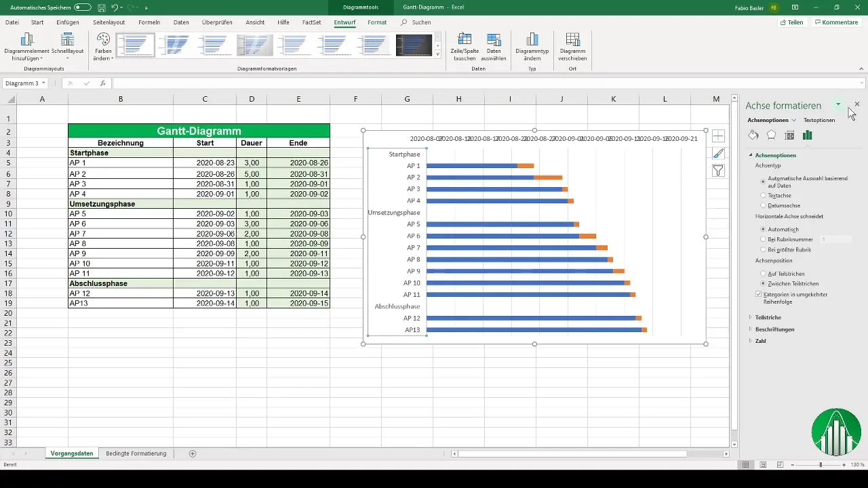The height and width of the screenshot is (488, 868).
Task: Open task pane options dropdown arrow
Action: (839, 104)
